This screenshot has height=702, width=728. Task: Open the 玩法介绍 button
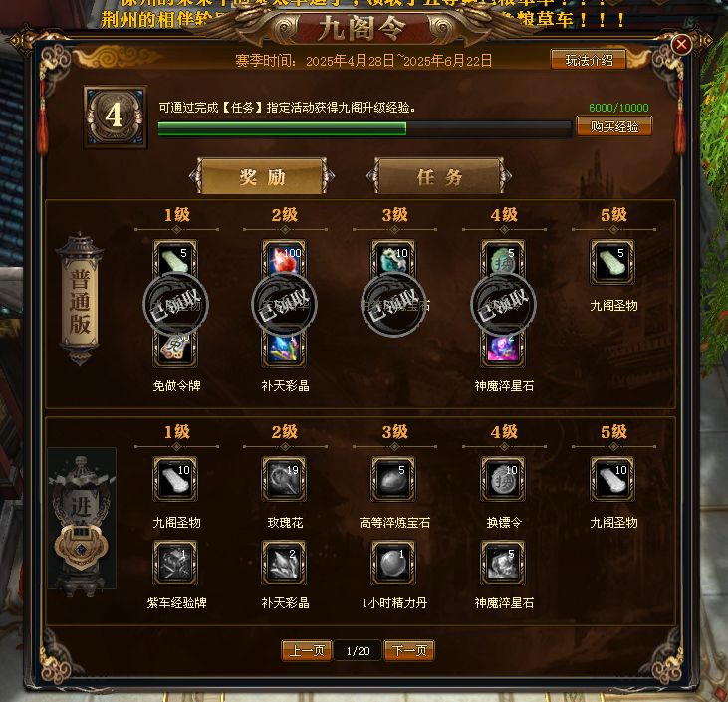click(589, 60)
